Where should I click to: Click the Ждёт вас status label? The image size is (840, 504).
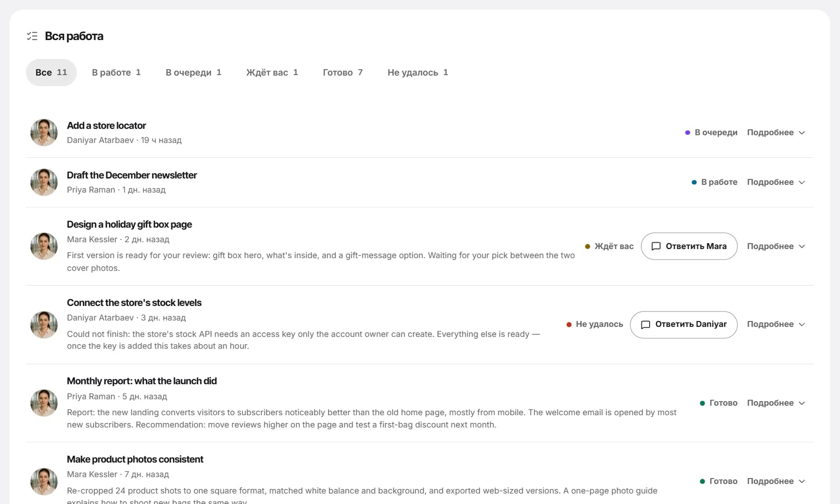609,246
